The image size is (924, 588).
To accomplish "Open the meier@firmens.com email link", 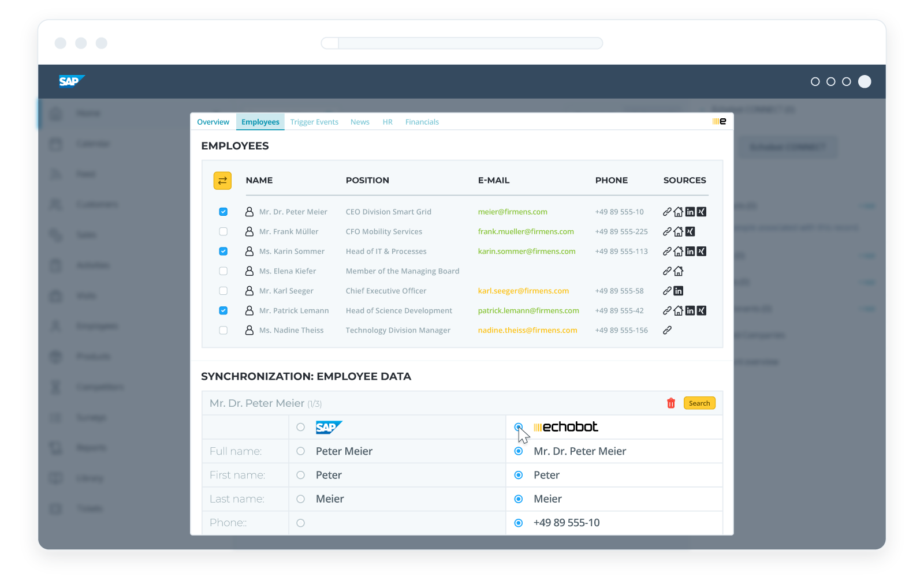I will coord(512,212).
